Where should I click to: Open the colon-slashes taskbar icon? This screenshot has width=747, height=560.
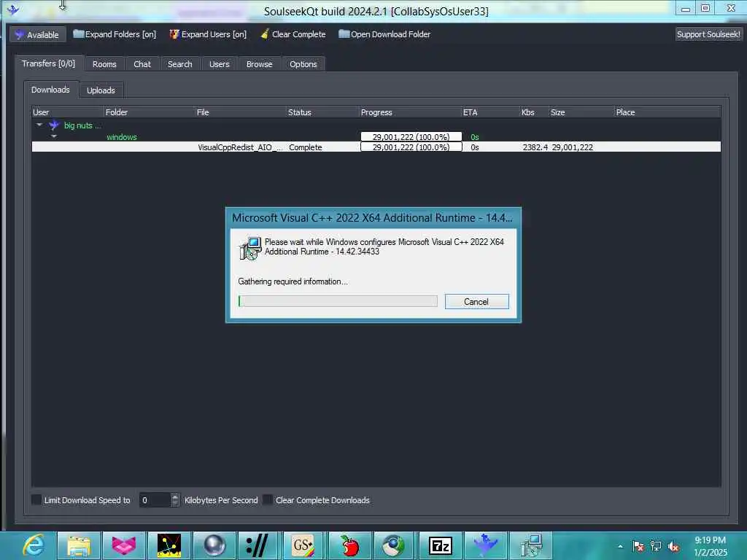pos(259,545)
